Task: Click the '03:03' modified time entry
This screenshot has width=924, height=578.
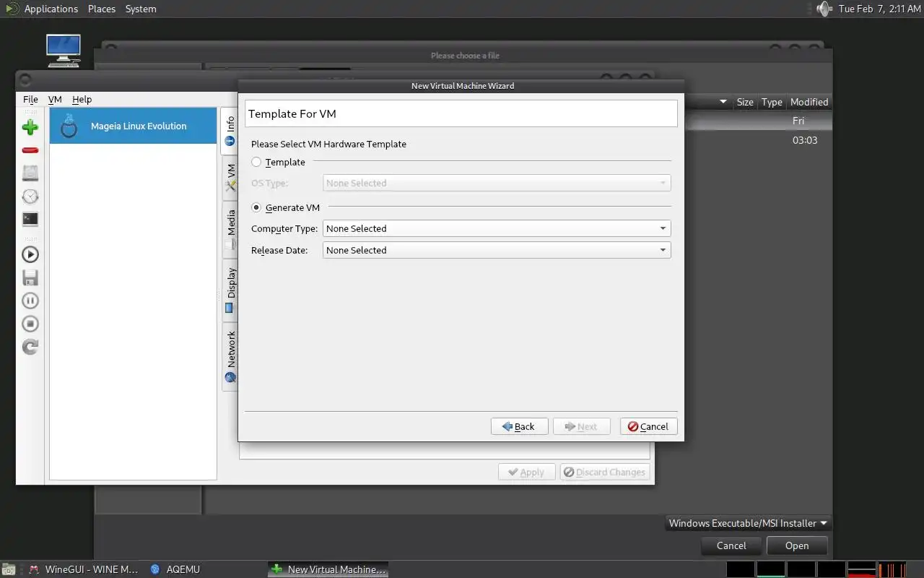Action: pos(805,140)
